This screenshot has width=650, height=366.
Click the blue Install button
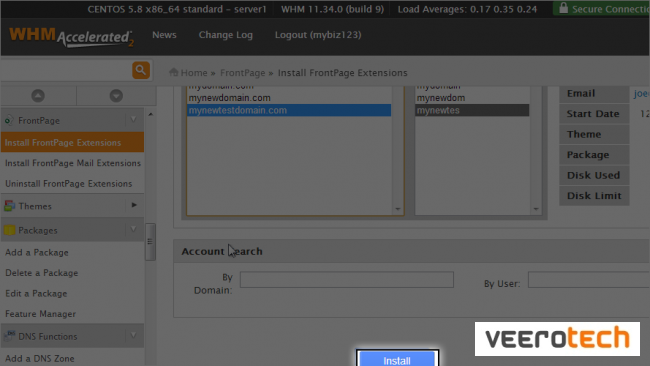point(397,359)
